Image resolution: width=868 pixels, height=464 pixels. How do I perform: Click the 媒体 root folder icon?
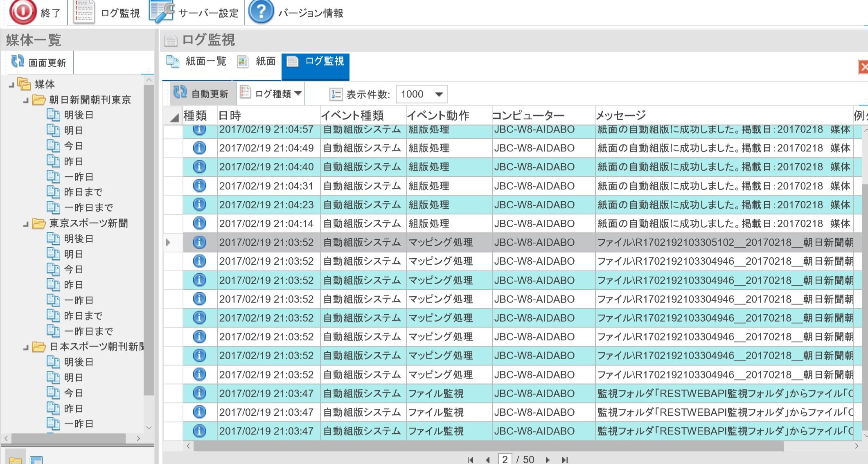24,84
